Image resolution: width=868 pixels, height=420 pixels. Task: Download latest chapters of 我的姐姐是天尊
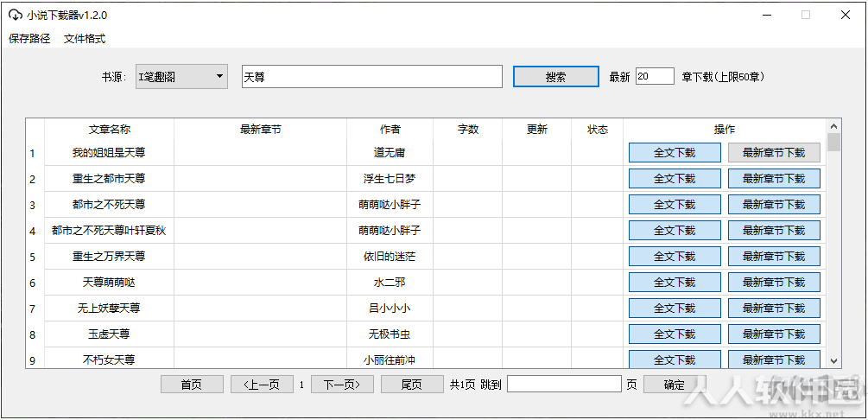[774, 152]
